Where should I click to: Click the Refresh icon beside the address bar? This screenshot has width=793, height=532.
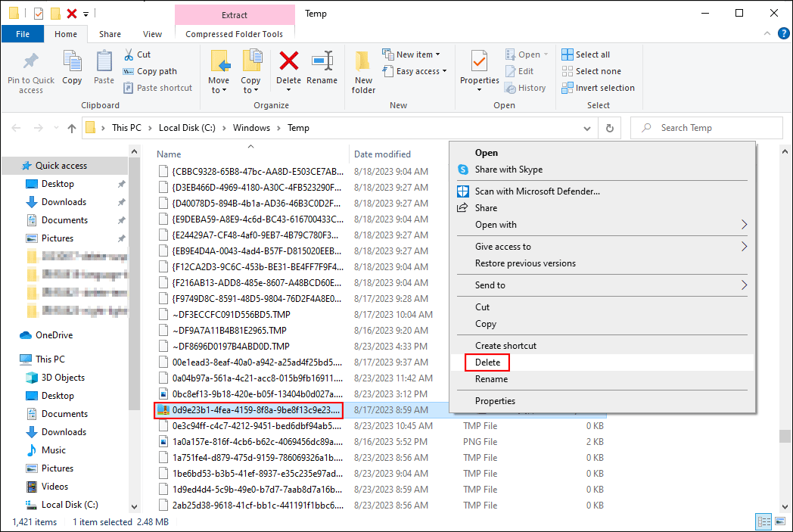(x=611, y=127)
